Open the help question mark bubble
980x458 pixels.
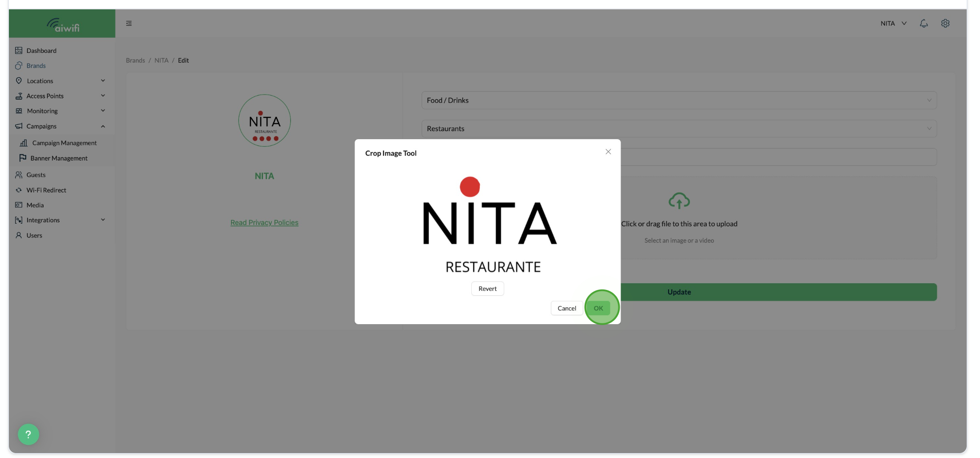pos(28,434)
